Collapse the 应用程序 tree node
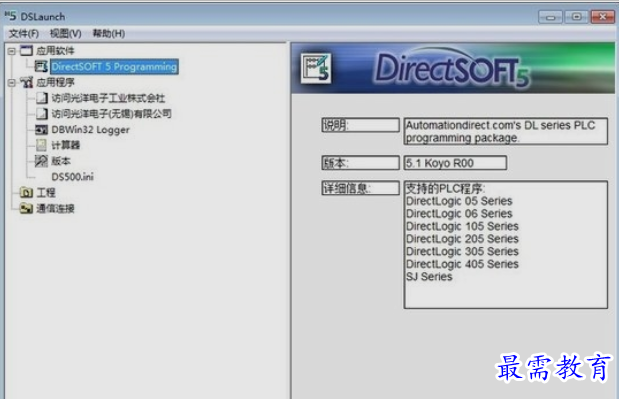Image resolution: width=619 pixels, height=399 pixels. click(x=12, y=82)
